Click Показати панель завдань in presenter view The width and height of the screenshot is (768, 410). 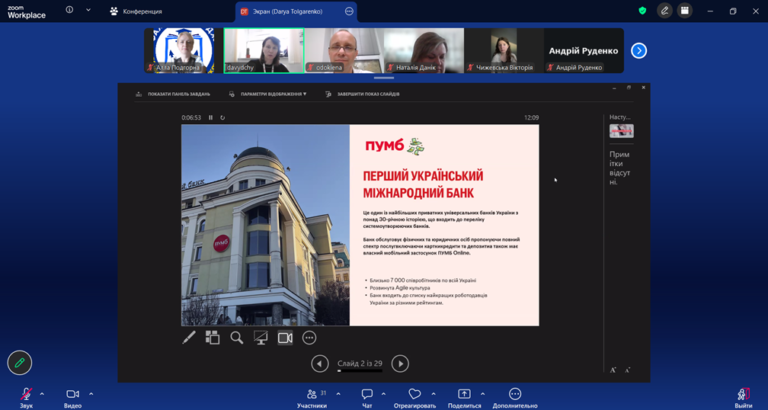(x=173, y=94)
